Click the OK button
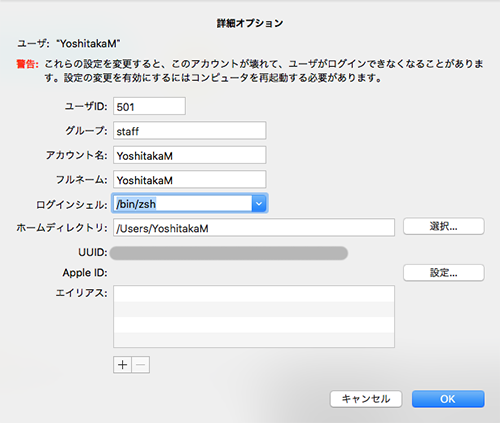 point(448,399)
